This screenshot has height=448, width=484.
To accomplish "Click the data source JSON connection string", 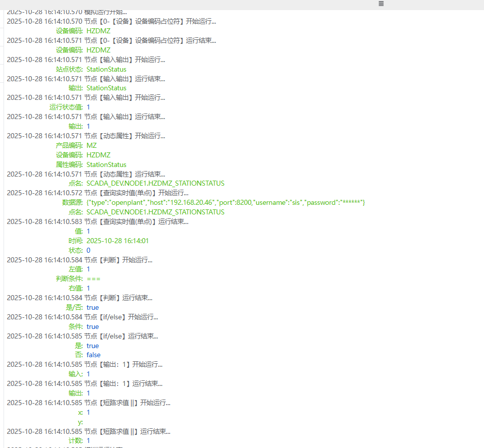I will click(225, 202).
